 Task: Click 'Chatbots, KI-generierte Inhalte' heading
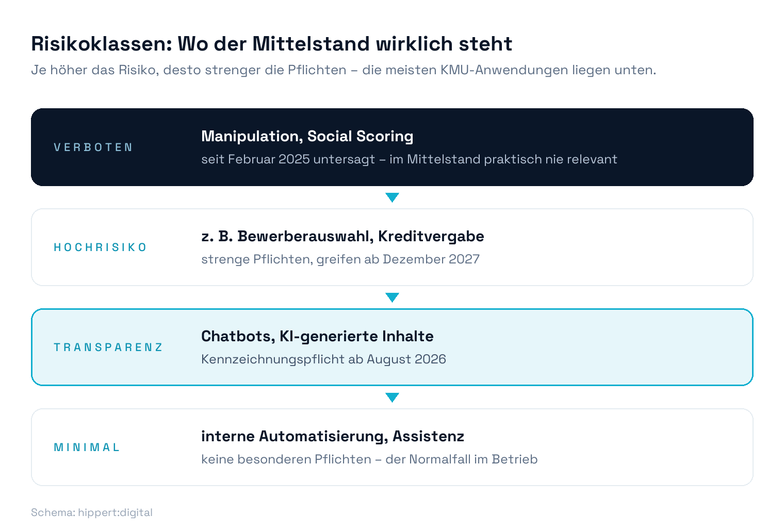click(x=317, y=336)
